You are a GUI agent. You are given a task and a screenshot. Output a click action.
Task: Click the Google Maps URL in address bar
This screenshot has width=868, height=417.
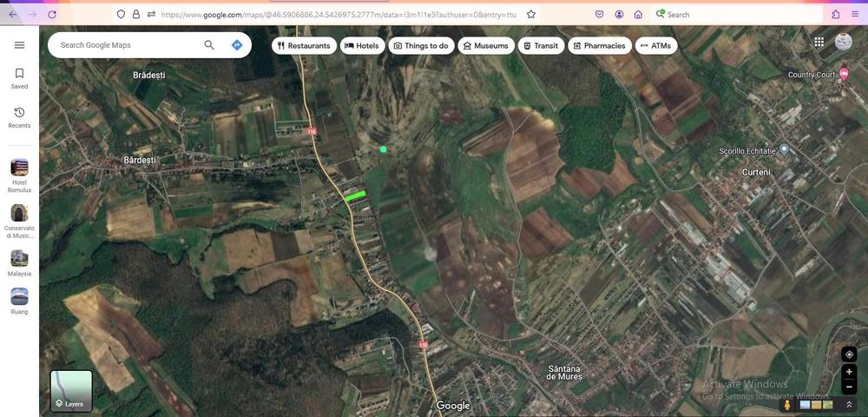point(339,15)
